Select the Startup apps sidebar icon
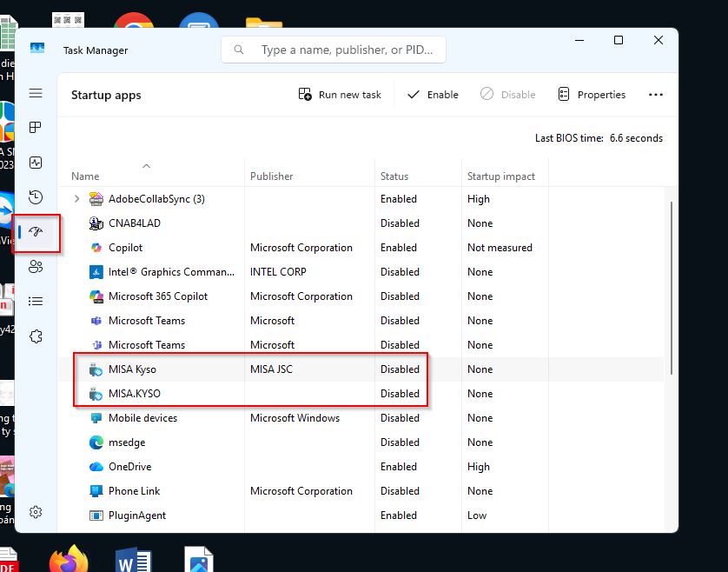 pos(36,232)
